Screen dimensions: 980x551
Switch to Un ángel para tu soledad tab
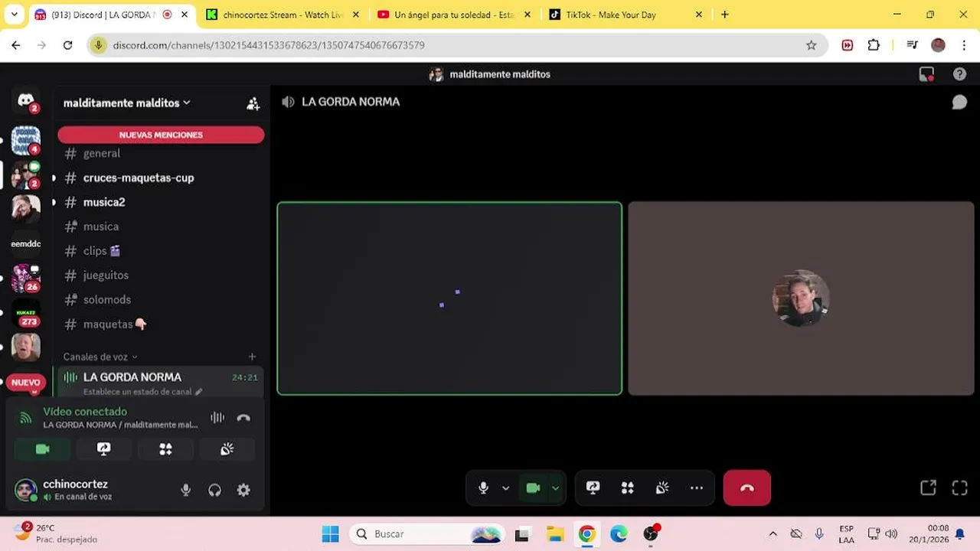453,15
